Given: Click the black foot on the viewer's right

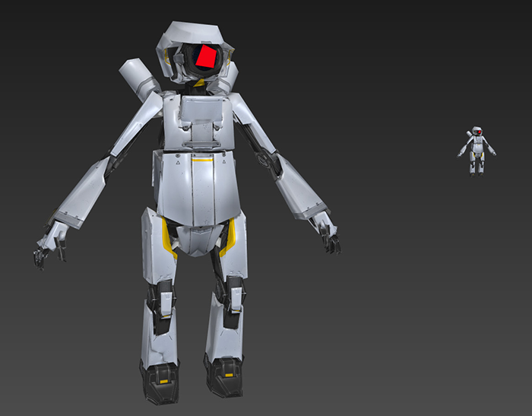Looking at the screenshot, I should [x=223, y=376].
